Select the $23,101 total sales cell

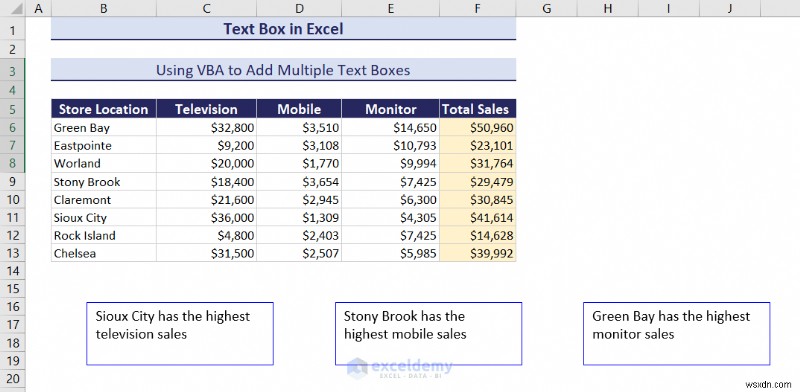point(478,145)
